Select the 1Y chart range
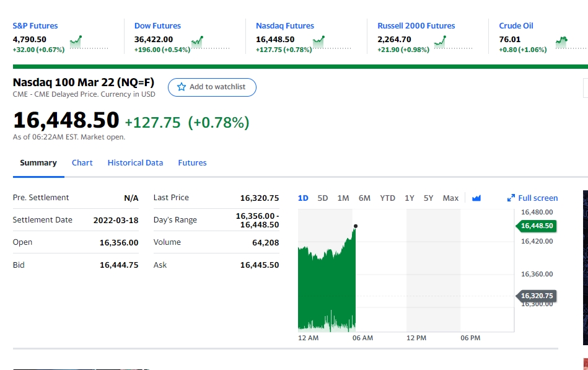Screen dimensions: 588x370 [410, 198]
